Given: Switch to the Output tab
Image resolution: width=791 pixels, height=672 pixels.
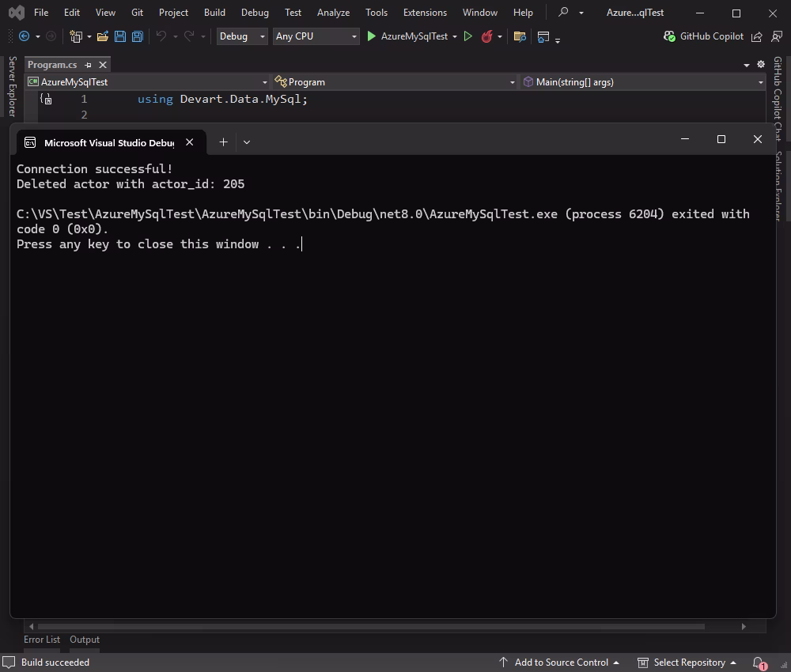Looking at the screenshot, I should click(84, 639).
